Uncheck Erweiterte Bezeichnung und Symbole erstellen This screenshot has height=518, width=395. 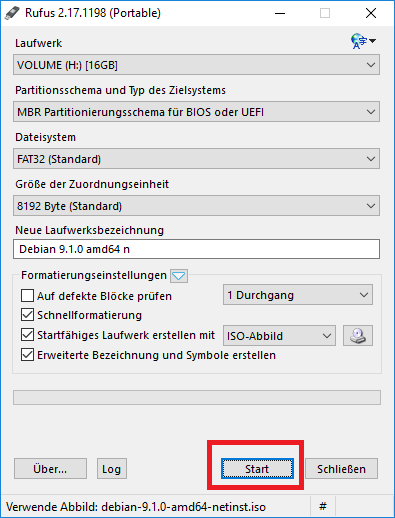tap(27, 355)
